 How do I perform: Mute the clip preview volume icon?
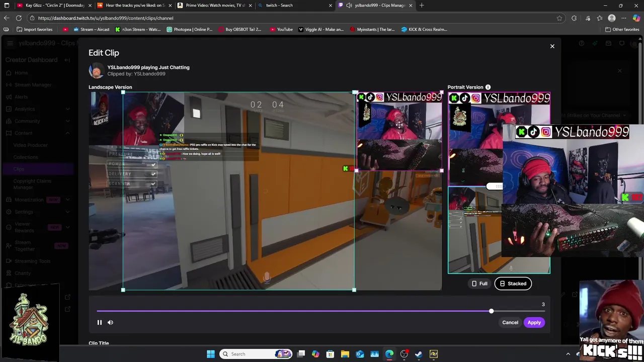pyautogui.click(x=110, y=322)
